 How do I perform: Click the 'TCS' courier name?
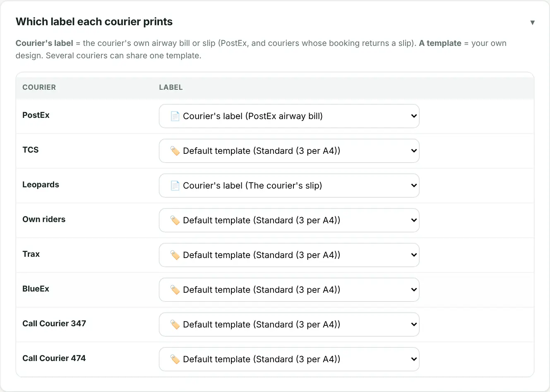coord(31,150)
